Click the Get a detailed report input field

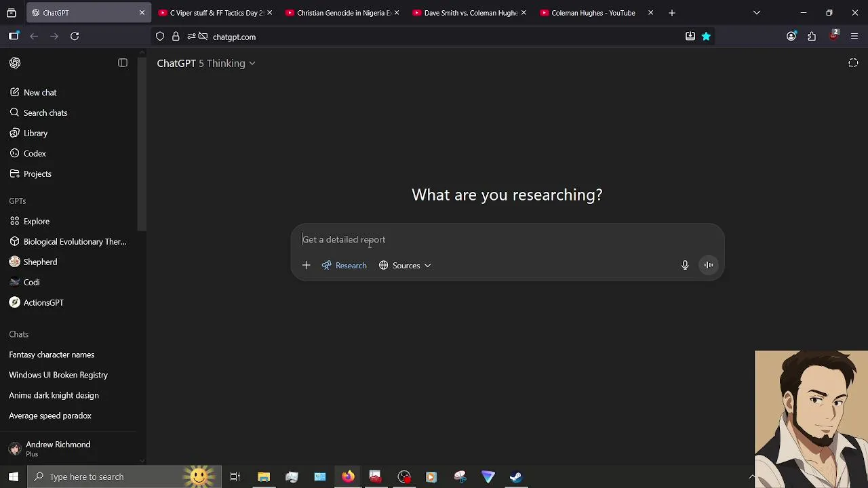tap(507, 240)
